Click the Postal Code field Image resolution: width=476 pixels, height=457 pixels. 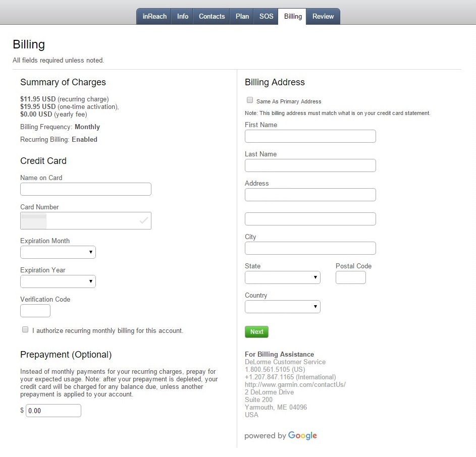tap(351, 277)
